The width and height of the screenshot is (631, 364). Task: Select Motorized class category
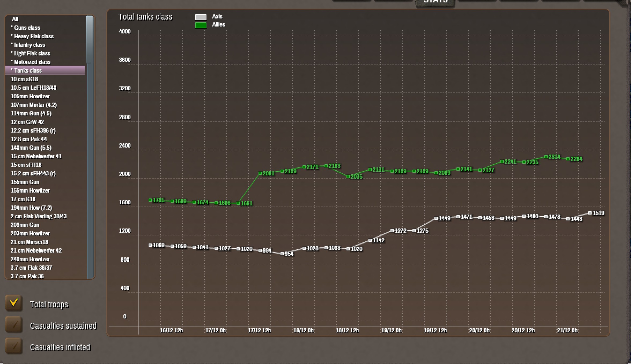click(32, 62)
